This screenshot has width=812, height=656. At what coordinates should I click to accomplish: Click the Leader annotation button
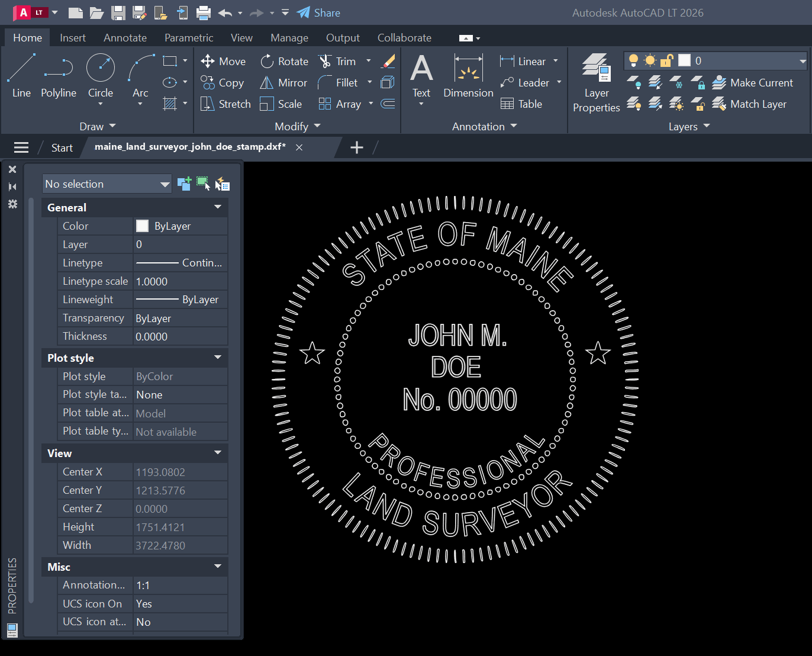[x=524, y=83]
